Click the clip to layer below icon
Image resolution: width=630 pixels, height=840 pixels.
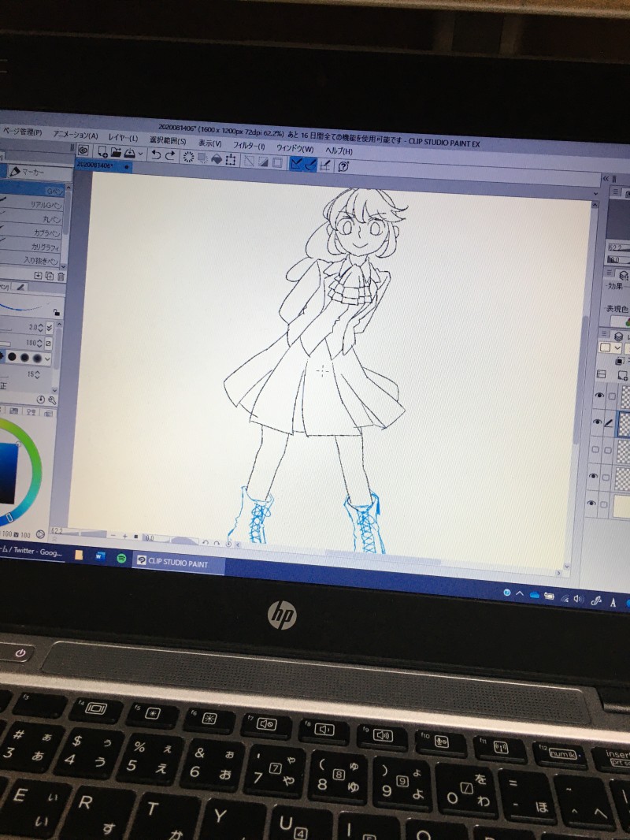pos(621,361)
